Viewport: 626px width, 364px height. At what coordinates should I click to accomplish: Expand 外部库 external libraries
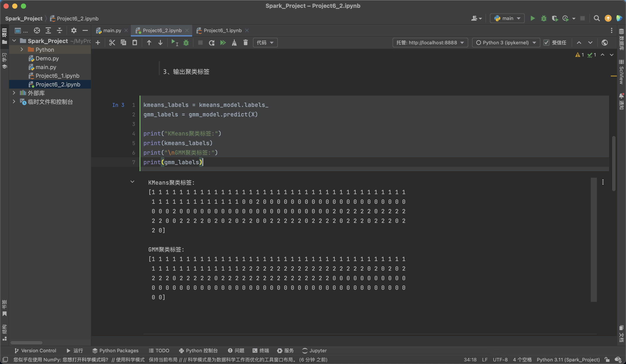point(14,93)
